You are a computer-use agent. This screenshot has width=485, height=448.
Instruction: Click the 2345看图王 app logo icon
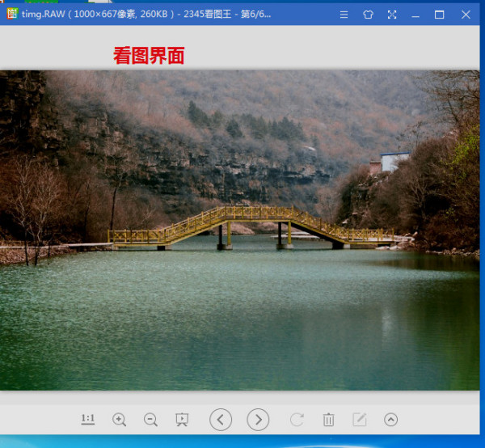click(x=13, y=14)
